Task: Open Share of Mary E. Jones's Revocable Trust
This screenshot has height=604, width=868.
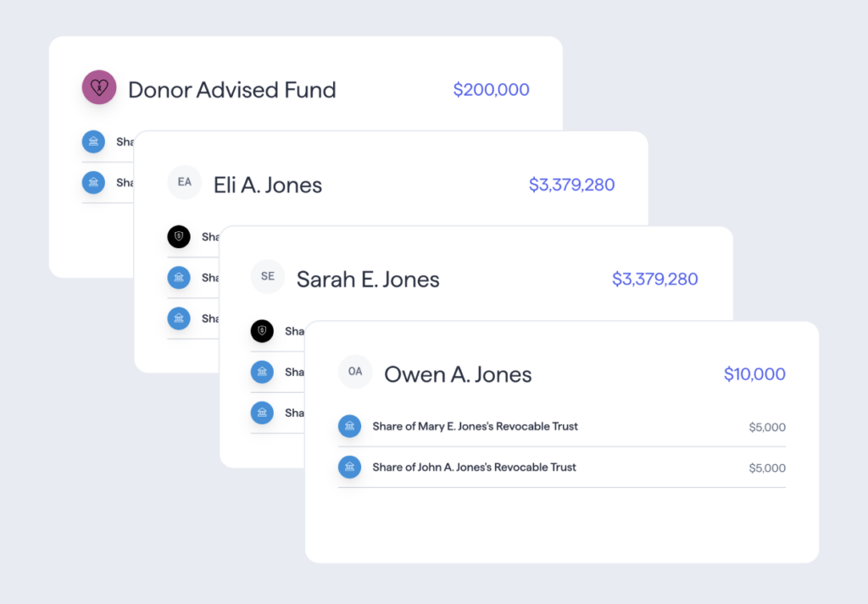Action: point(562,426)
